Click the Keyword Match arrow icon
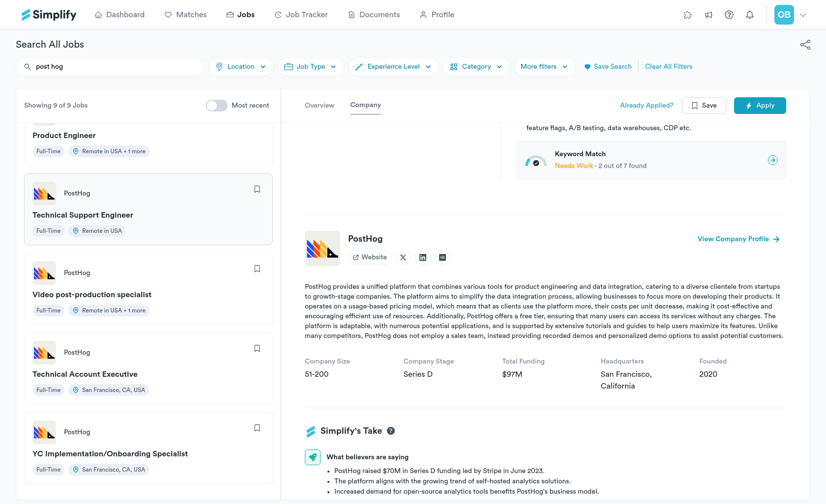This screenshot has height=504, width=826. 772,160
